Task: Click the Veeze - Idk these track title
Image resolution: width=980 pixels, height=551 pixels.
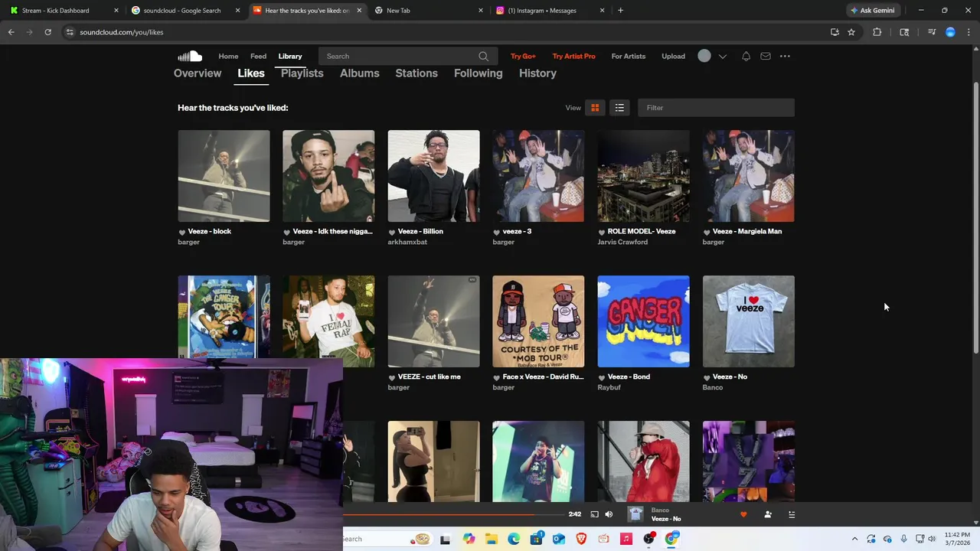Action: [x=332, y=231]
